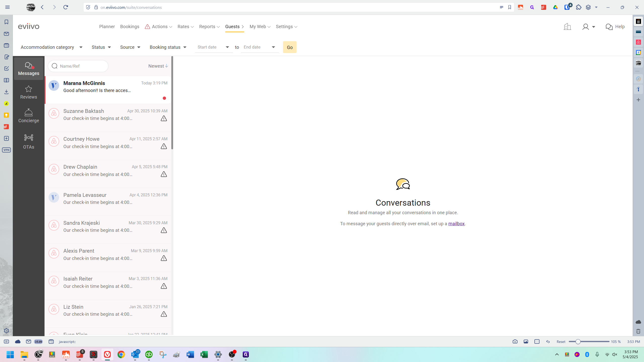Viewport: 644px width, 362px height.
Task: Click the property building icon in header
Action: 567,27
